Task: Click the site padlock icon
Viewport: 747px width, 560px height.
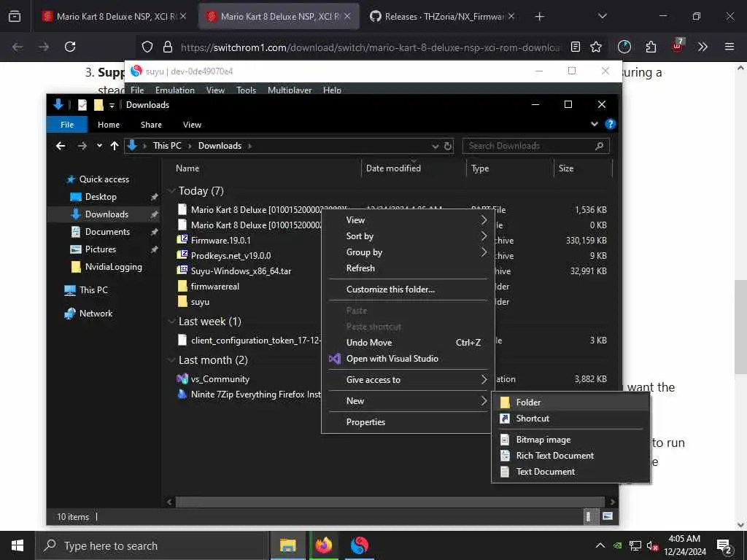Action: click(x=167, y=47)
